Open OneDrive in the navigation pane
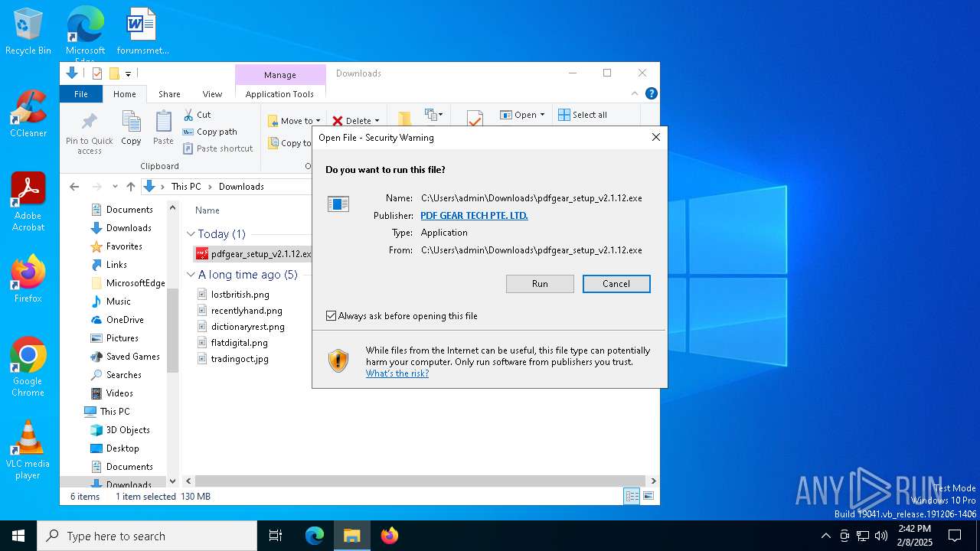980x551 pixels. point(117,320)
